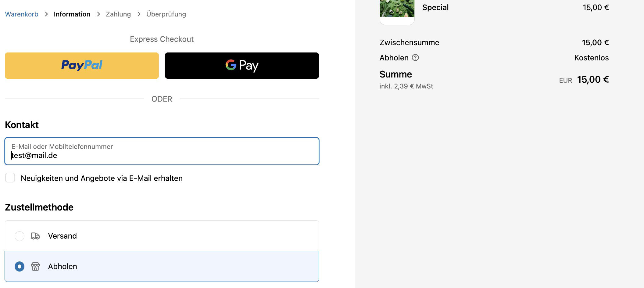Click the chevron before Zahlung breadcrumb
The height and width of the screenshot is (288, 644).
coord(98,14)
